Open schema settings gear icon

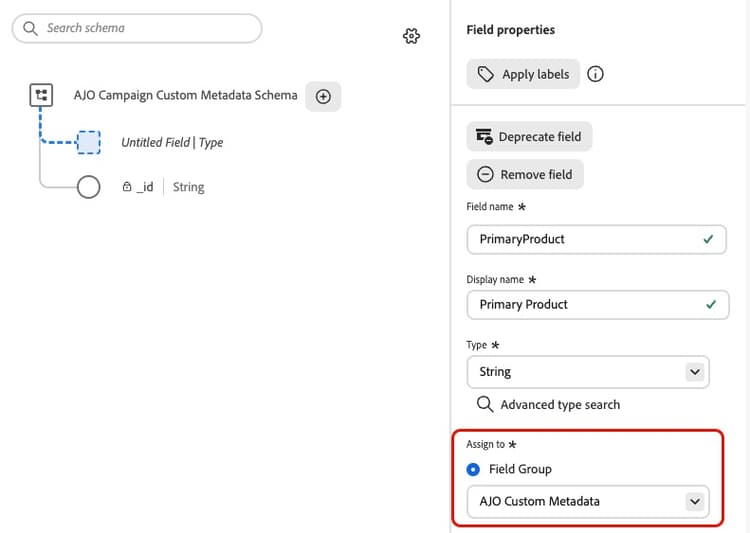point(411,36)
